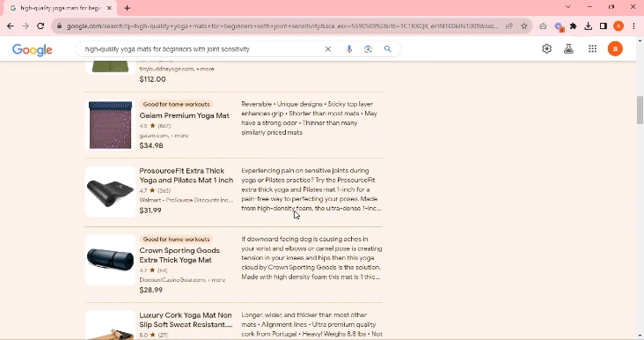Open tab search dropdown arrow

[568, 7]
